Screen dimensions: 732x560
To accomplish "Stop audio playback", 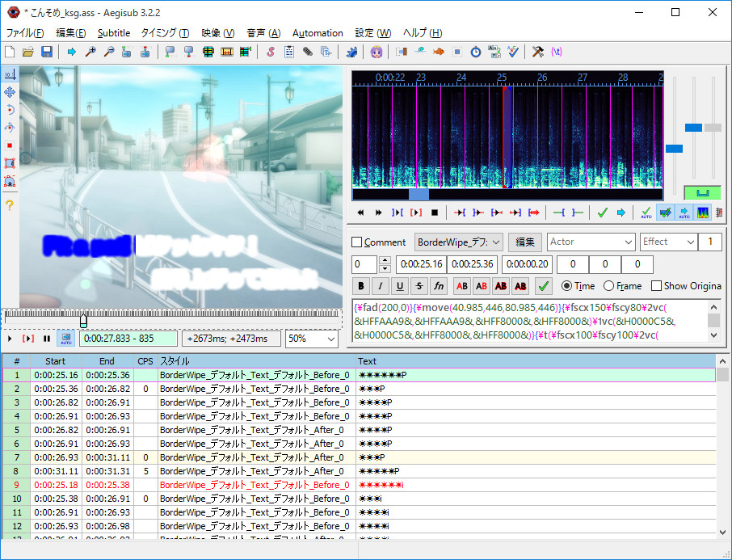I will pyautogui.click(x=435, y=213).
